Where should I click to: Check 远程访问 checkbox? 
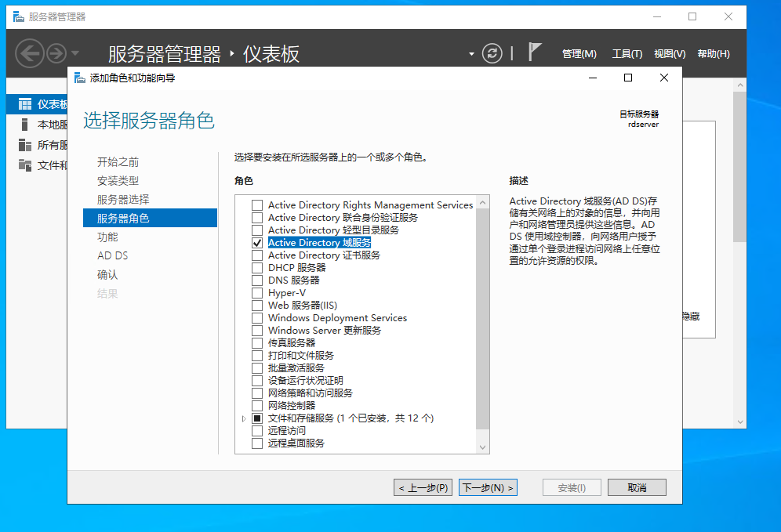[x=257, y=430]
